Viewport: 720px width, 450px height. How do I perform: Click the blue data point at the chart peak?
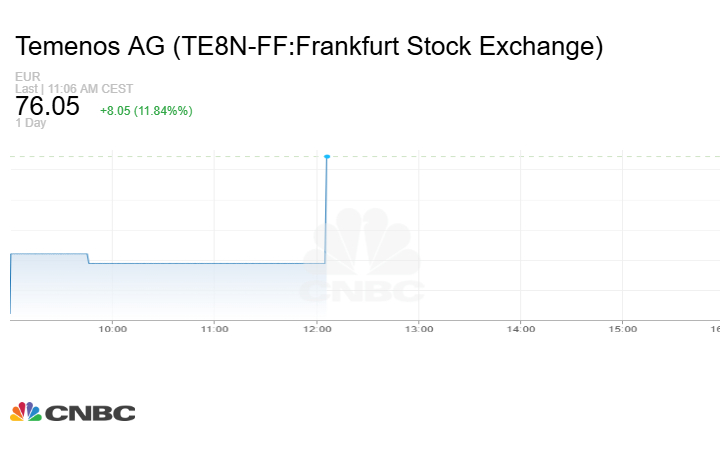pos(327,157)
